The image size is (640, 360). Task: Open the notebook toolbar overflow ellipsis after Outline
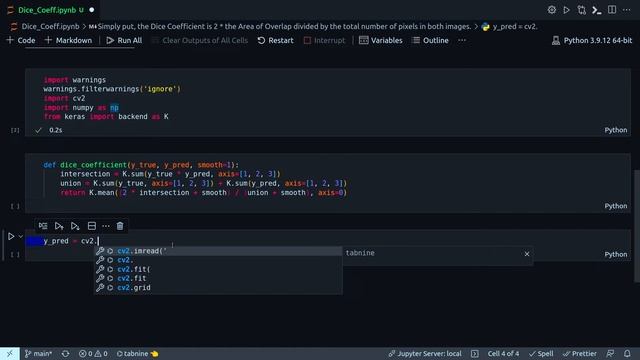pyautogui.click(x=462, y=40)
